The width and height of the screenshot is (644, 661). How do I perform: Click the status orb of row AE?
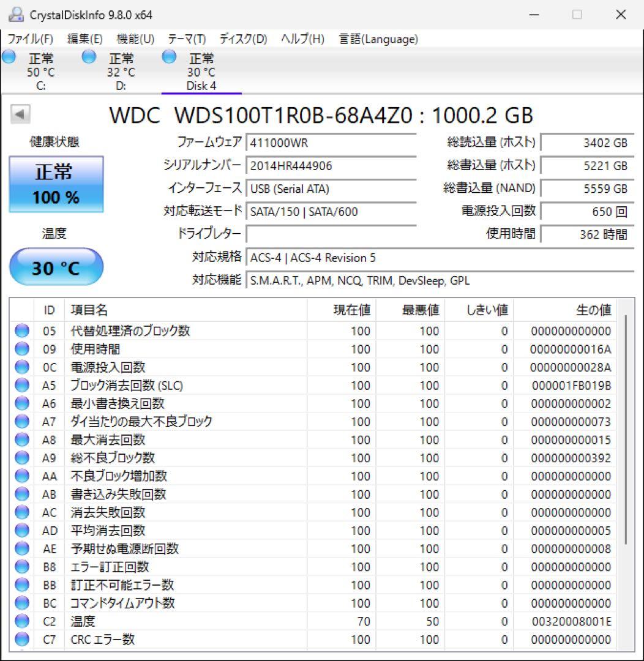[22, 548]
